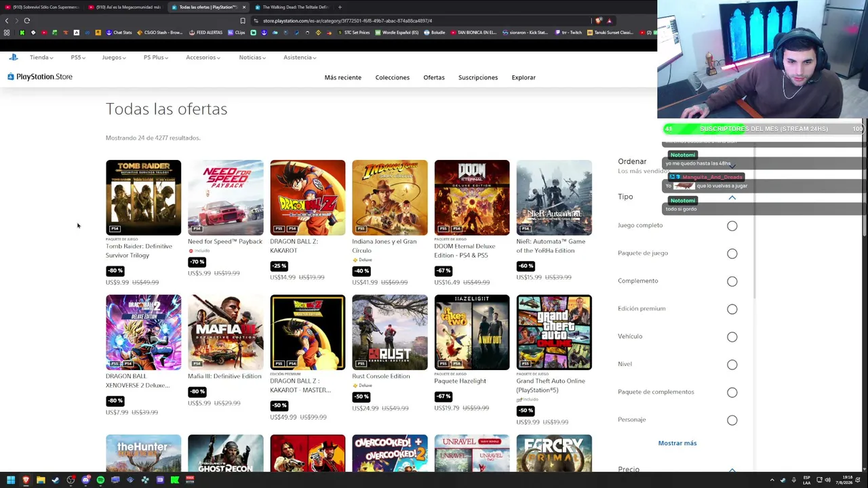868x488 pixels.
Task: Bookmark this page using the address bar icon
Action: point(243,20)
